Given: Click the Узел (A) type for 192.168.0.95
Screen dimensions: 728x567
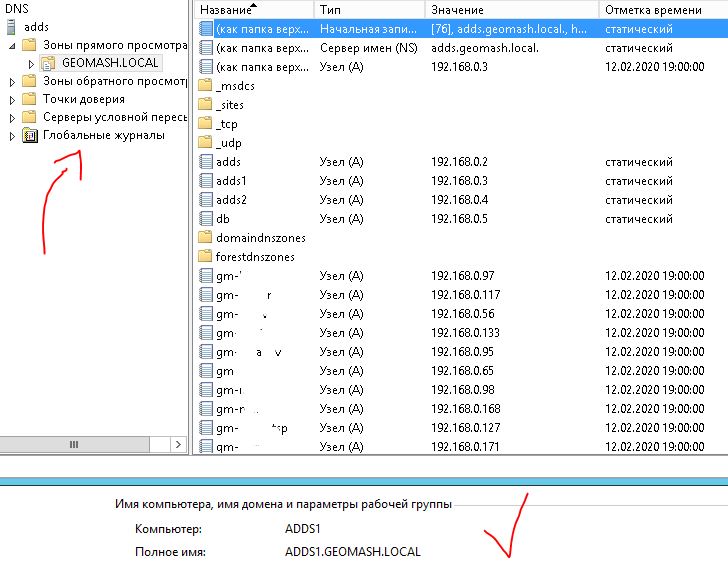Looking at the screenshot, I should coord(341,352).
